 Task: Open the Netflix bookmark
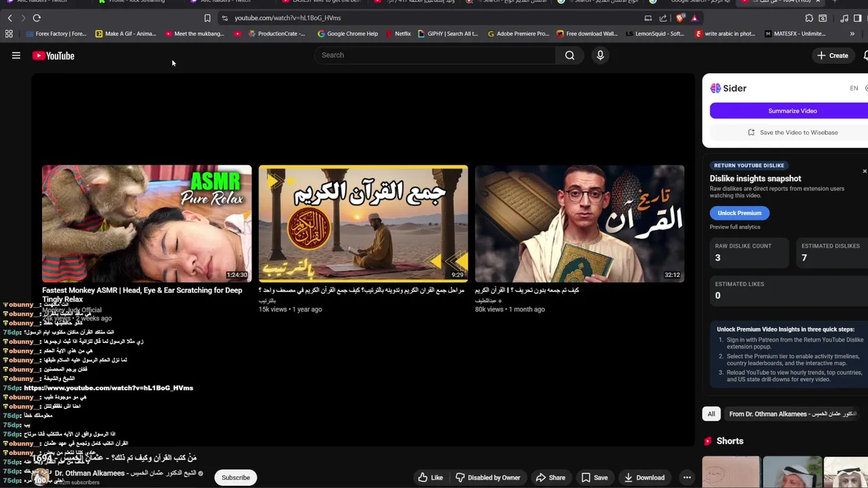tap(398, 33)
